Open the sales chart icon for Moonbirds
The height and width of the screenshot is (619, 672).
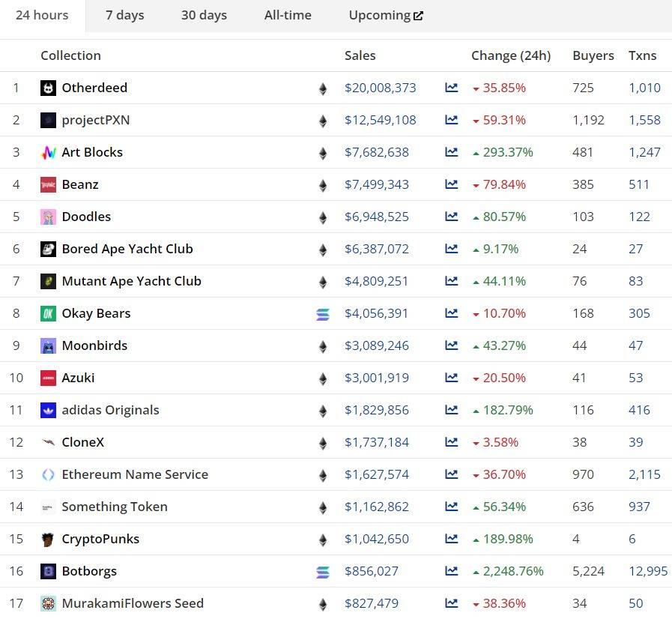451,345
